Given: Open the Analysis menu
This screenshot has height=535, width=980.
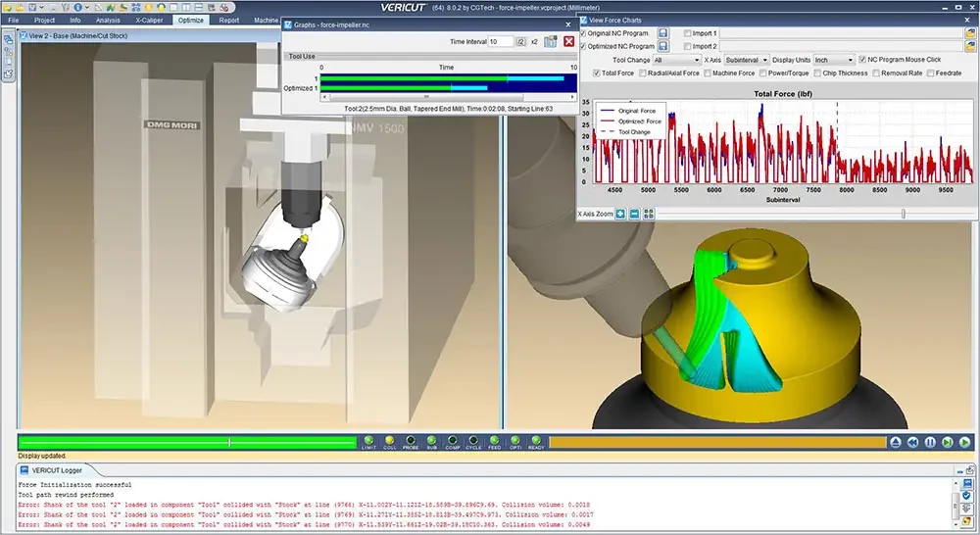Looking at the screenshot, I should tap(108, 20).
